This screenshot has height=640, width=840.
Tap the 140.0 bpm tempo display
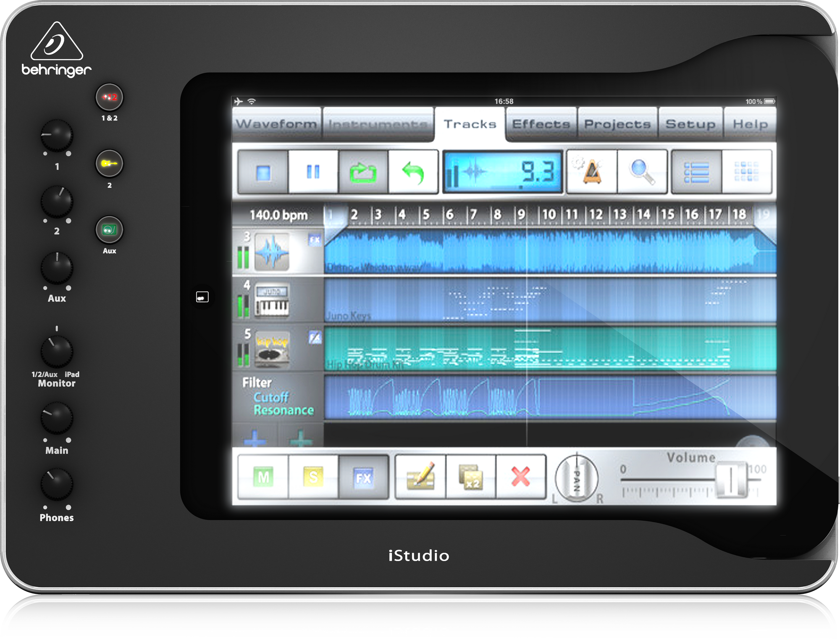point(278,215)
